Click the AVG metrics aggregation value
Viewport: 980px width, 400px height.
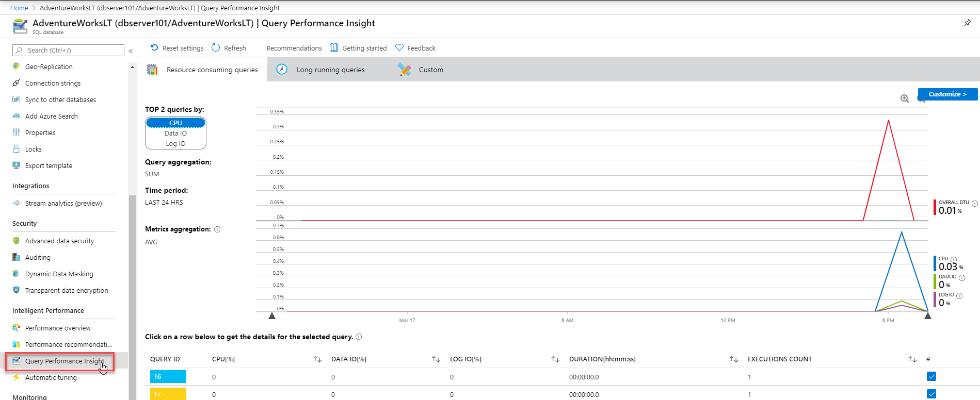(151, 242)
